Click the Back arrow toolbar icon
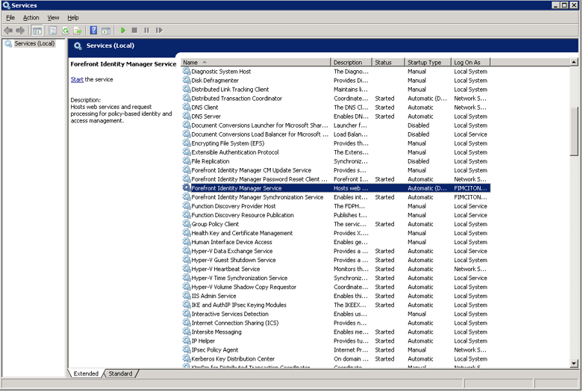The width and height of the screenshot is (583, 392). click(x=8, y=31)
